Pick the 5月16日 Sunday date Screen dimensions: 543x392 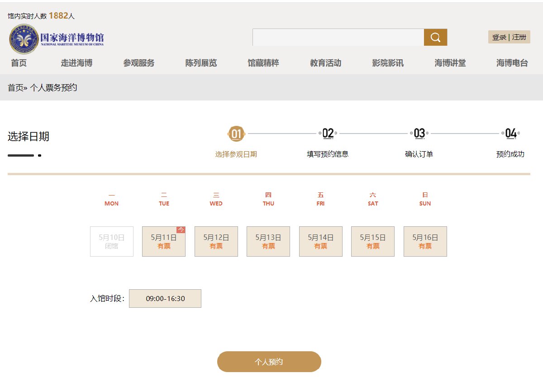425,241
